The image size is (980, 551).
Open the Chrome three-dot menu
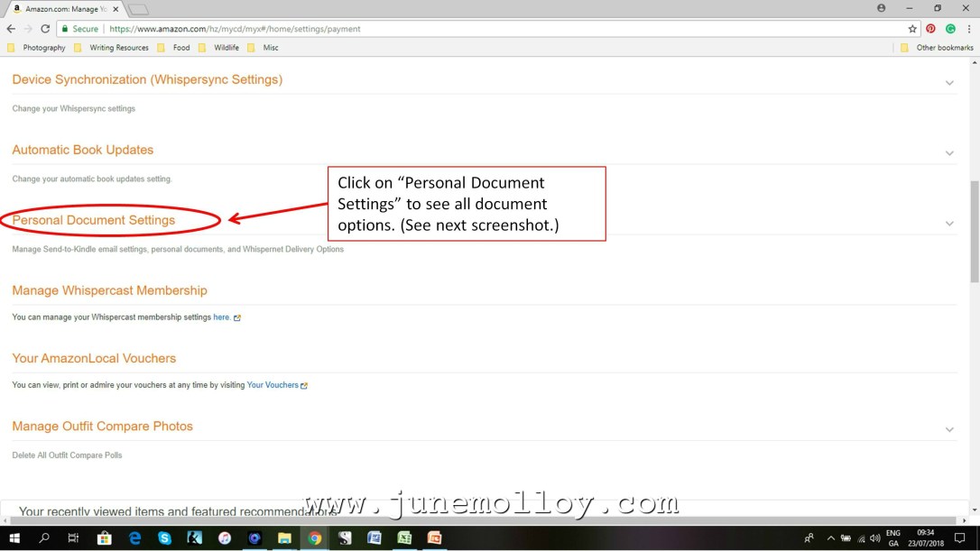pos(969,29)
